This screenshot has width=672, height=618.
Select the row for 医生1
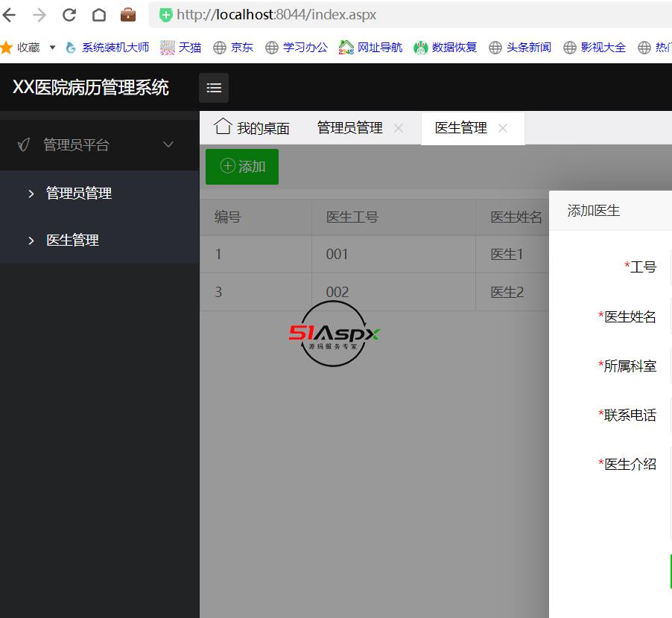[x=373, y=255]
